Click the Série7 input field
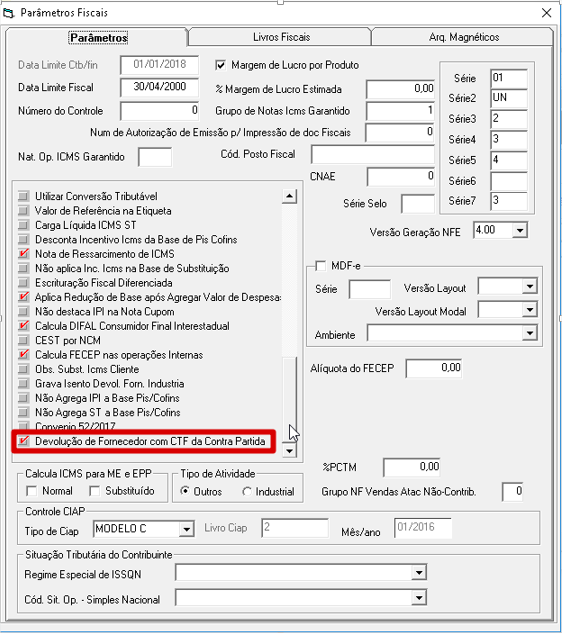The width and height of the screenshot is (562, 633). pyautogui.click(x=509, y=201)
